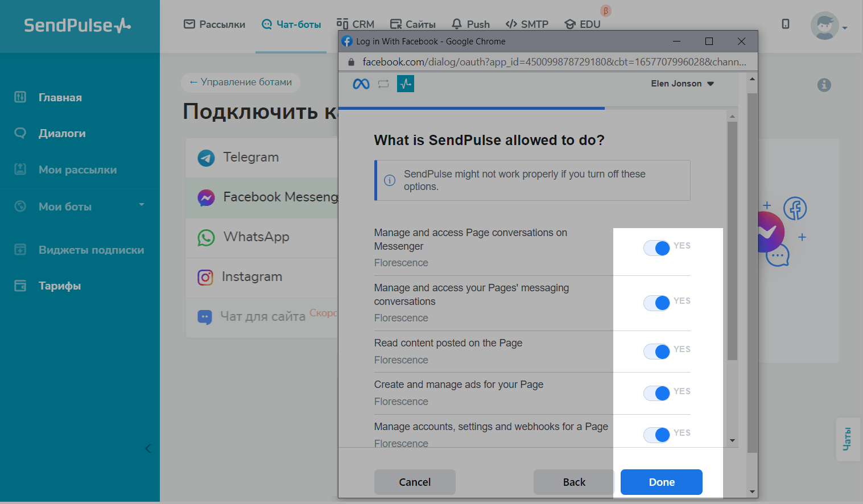Screen dimensions: 863x504
Task: Open the Диалоги sidebar item
Action: [x=62, y=133]
